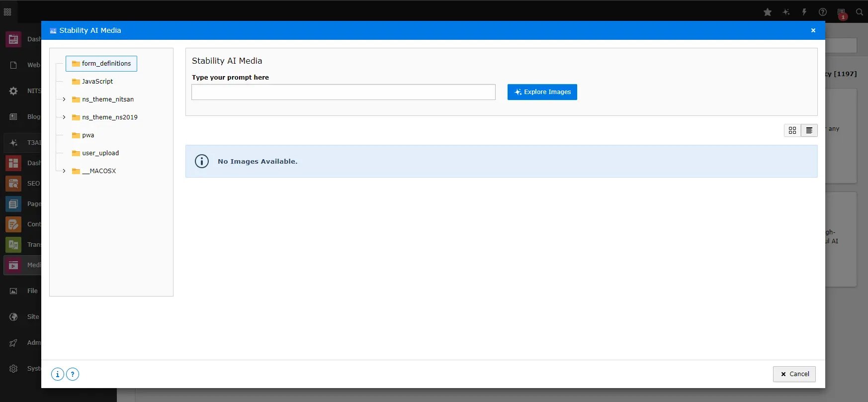Viewport: 868px width, 402px height.
Task: Select the JavaScript folder
Action: (x=92, y=82)
